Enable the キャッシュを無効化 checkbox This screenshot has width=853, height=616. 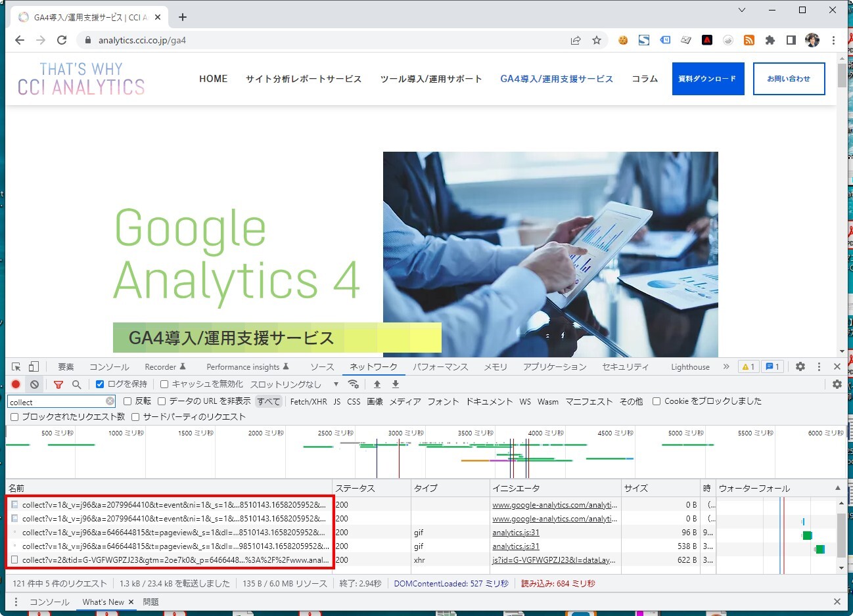(x=164, y=384)
